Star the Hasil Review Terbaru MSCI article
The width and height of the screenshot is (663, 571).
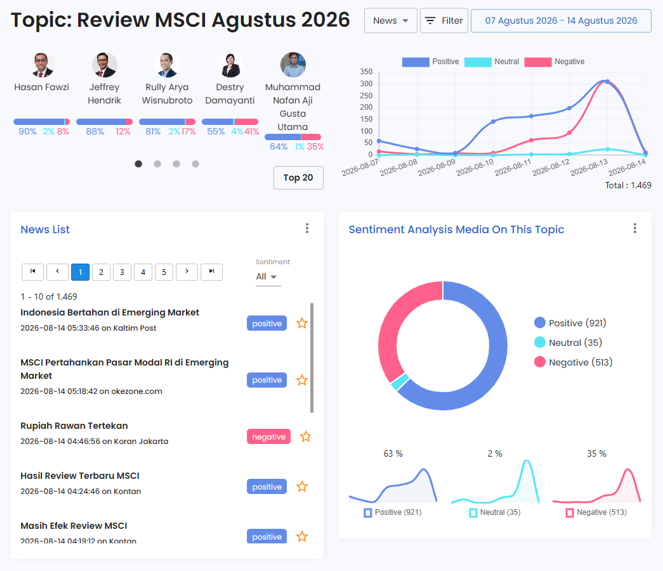pyautogui.click(x=301, y=487)
